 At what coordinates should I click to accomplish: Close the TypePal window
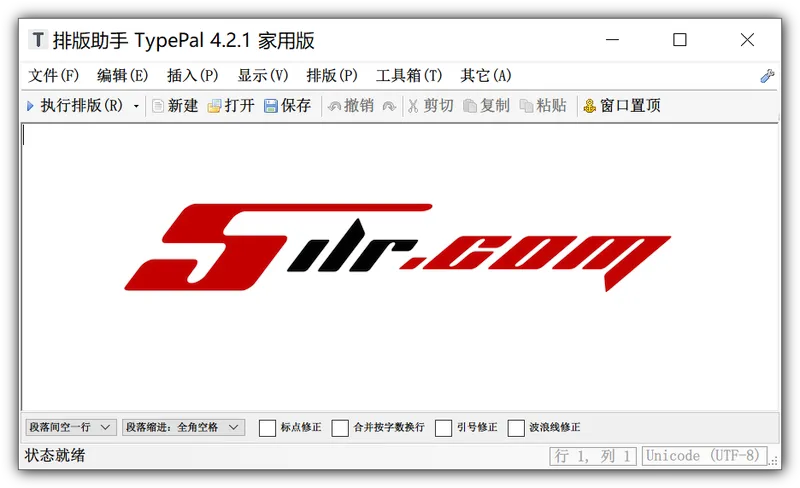747,40
